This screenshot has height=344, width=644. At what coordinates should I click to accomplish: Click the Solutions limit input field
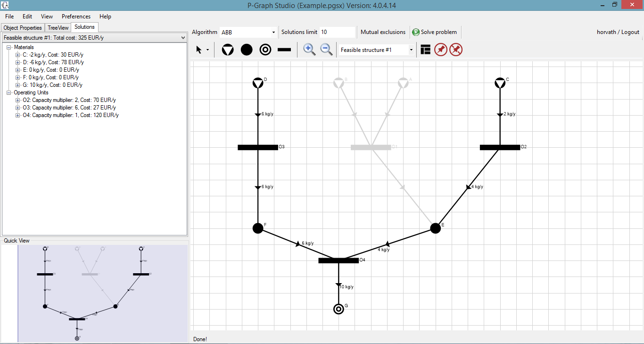(x=337, y=32)
